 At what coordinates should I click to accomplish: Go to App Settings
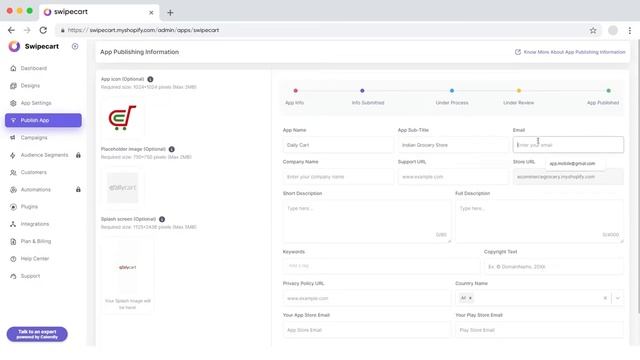pos(36,103)
